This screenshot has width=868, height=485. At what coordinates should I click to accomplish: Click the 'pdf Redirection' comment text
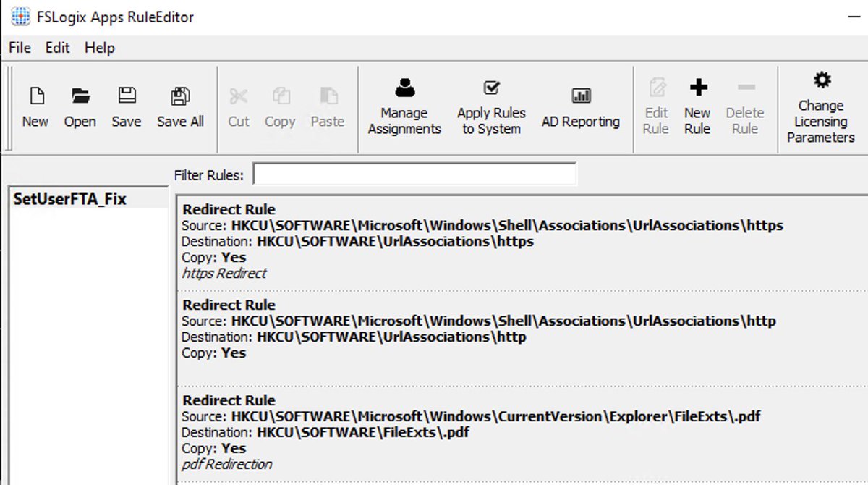click(227, 465)
